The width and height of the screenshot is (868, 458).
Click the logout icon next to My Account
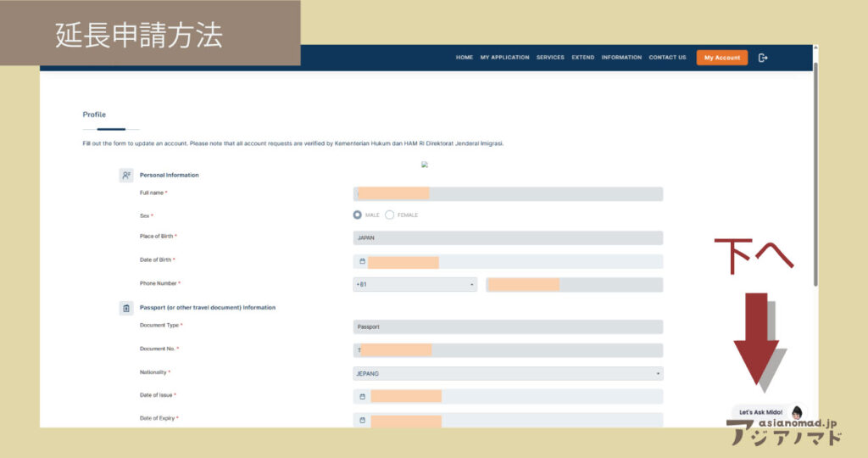tap(763, 58)
